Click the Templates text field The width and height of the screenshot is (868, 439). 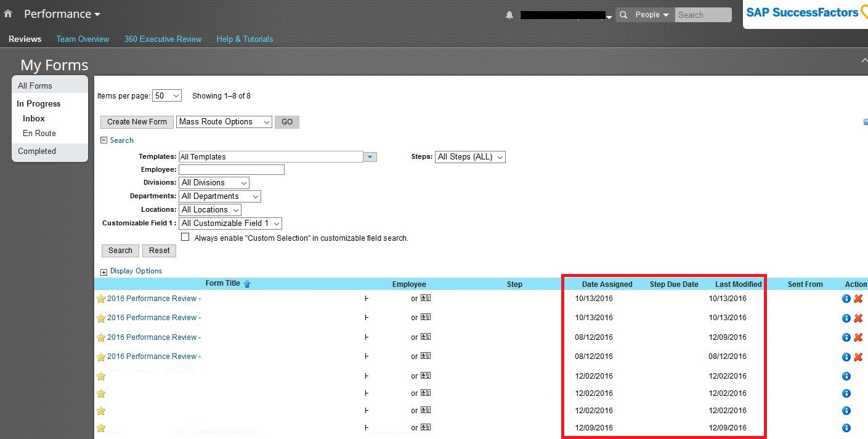(271, 157)
